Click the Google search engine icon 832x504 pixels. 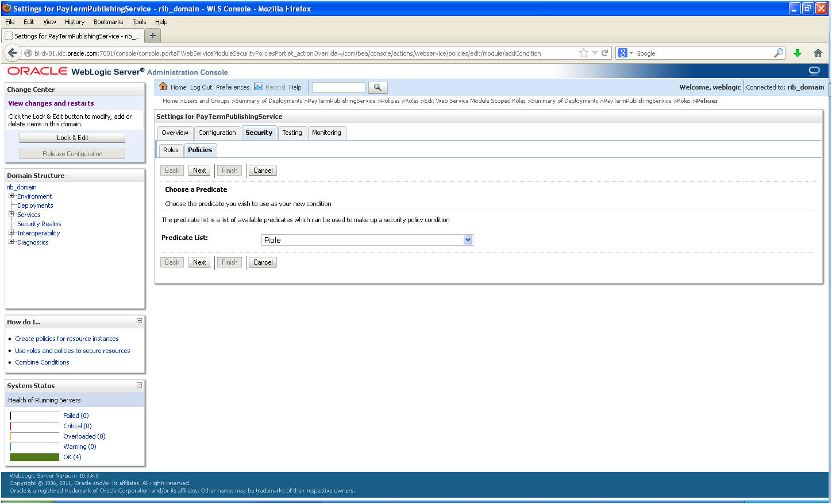[x=622, y=53]
